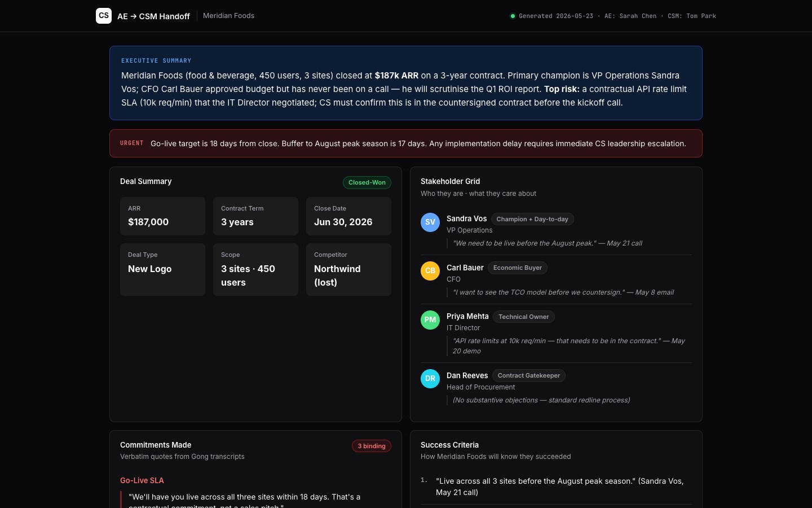The image size is (812, 508).
Task: Click the How Meridian Foods will know subtitle
Action: (x=496, y=457)
